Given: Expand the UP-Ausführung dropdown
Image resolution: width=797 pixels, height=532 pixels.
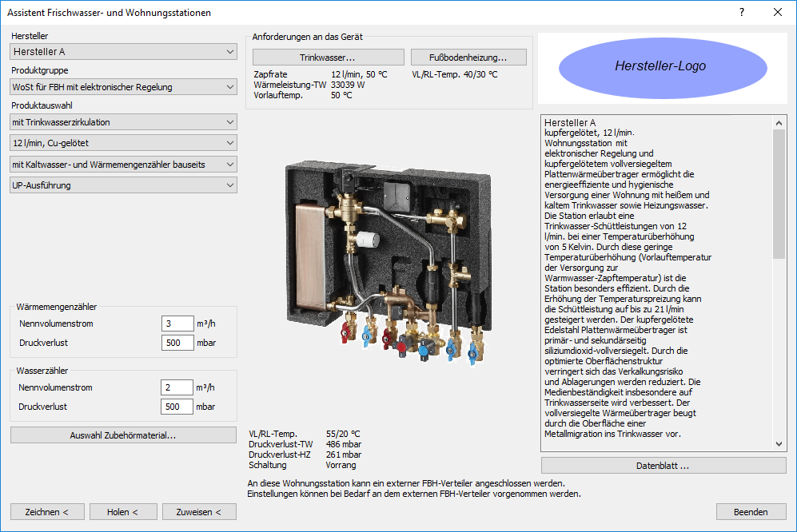Looking at the screenshot, I should (x=124, y=185).
